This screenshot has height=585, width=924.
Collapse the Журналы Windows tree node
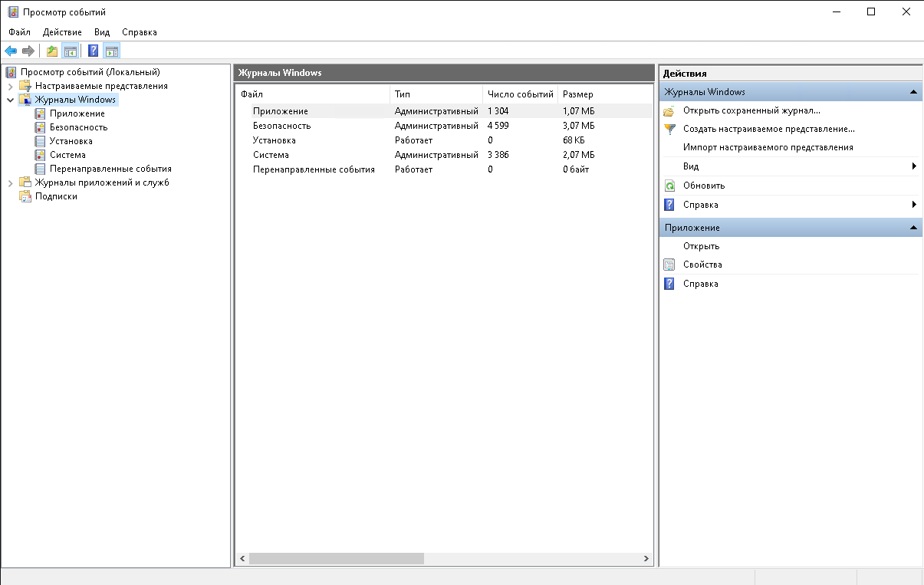[x=10, y=100]
